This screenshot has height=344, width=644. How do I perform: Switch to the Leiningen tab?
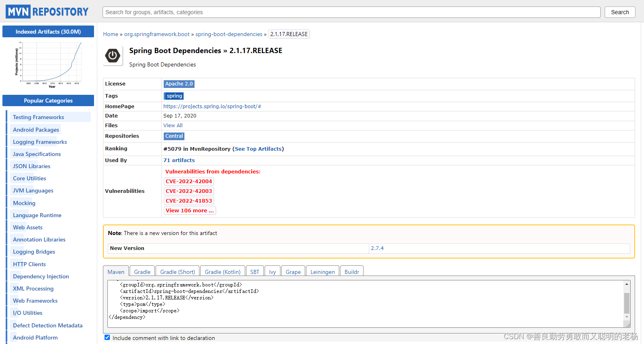[323, 271]
